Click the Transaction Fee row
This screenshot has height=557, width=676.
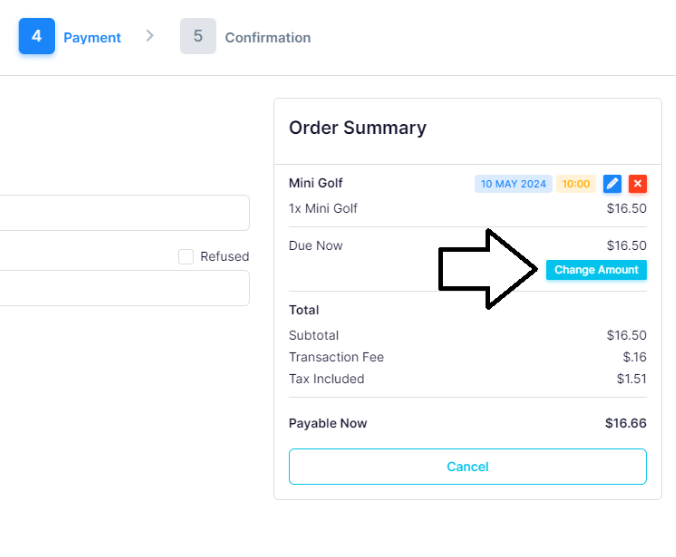click(x=468, y=357)
